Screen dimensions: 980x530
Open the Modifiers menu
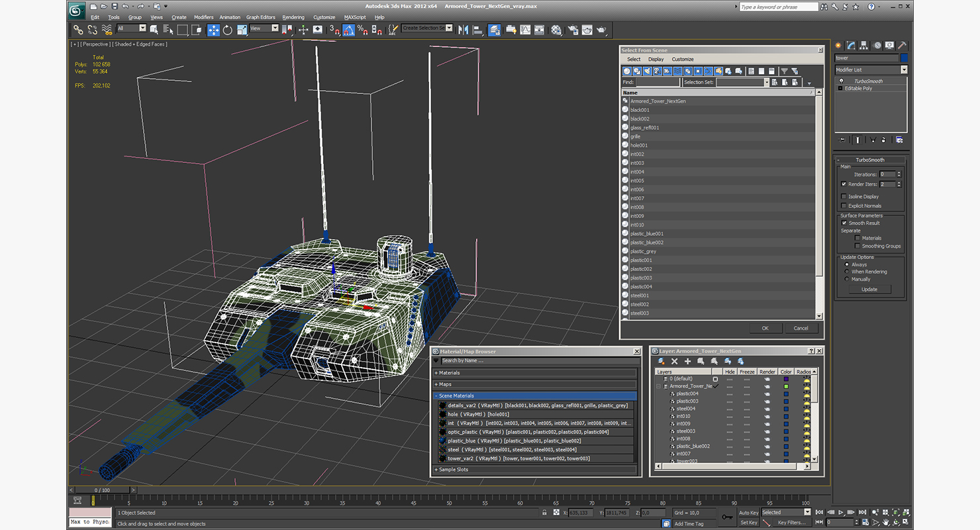point(203,17)
